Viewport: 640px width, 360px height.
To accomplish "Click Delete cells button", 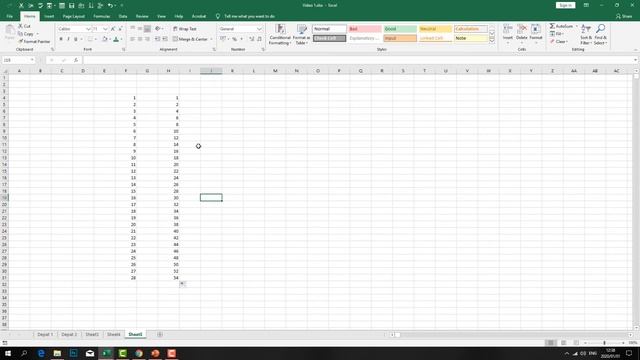I will pyautogui.click(x=522, y=33).
